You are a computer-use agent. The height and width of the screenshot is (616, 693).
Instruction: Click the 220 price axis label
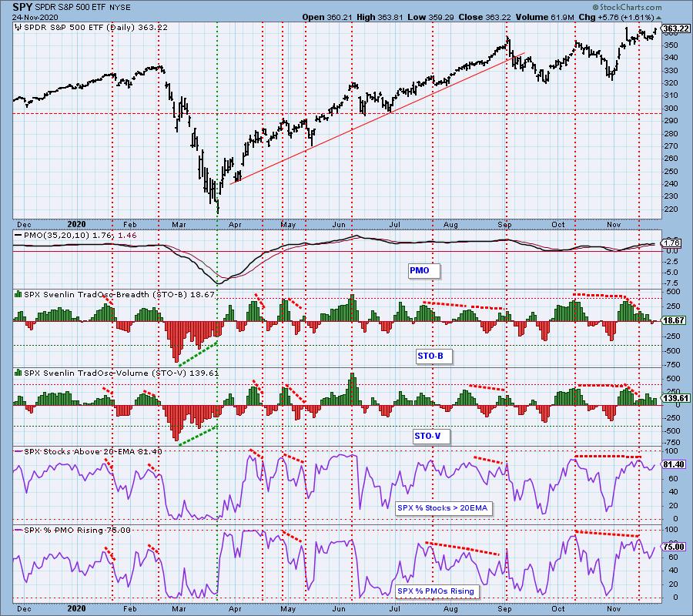[x=671, y=209]
